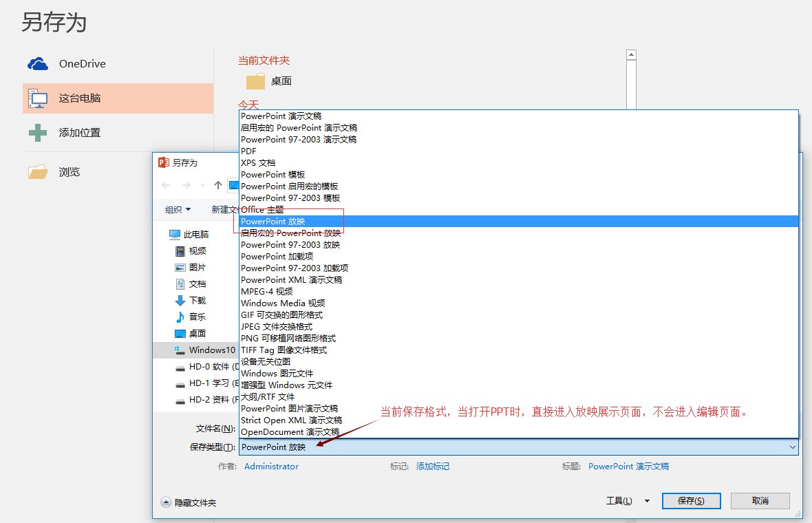The image size is (812, 523).
Task: Select PDF from the format list
Action: (247, 151)
